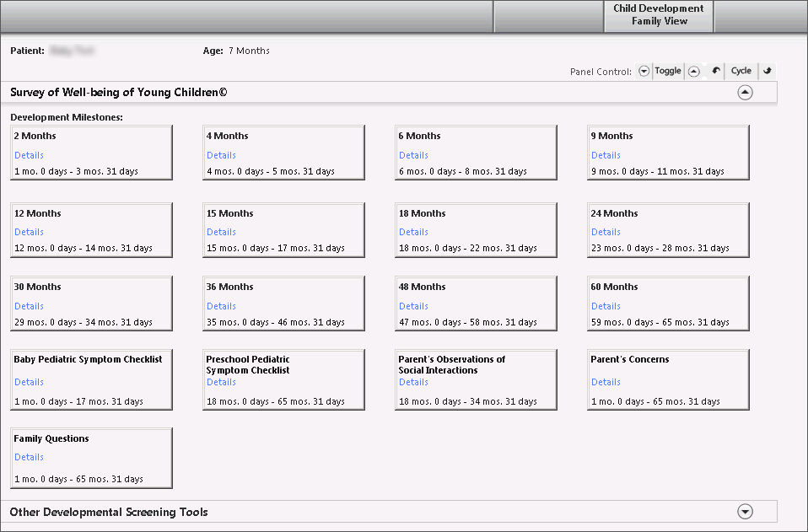The width and height of the screenshot is (808, 532).
Task: Click the Toggle panel control button
Action: tap(668, 71)
